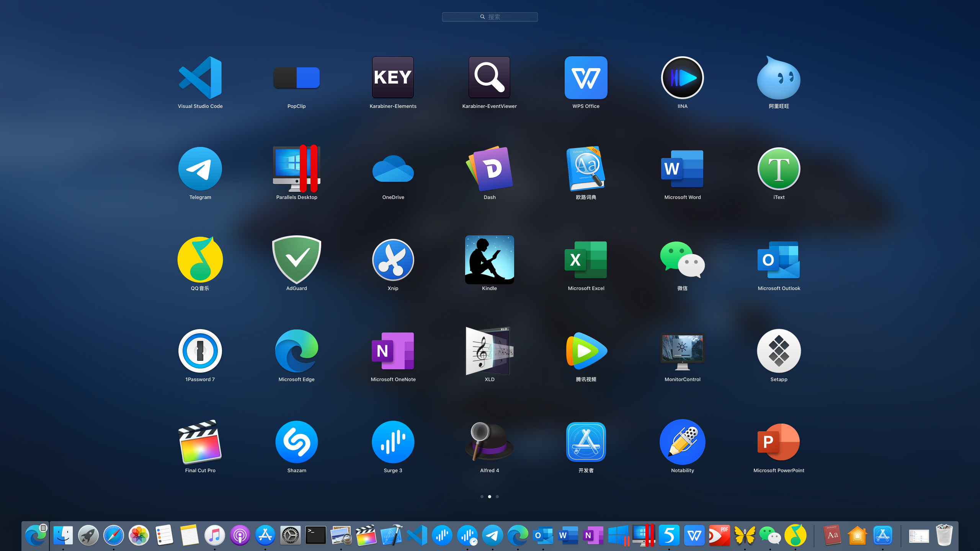The width and height of the screenshot is (980, 551).
Task: Open 微信 from the Launchpad grid
Action: tap(683, 260)
